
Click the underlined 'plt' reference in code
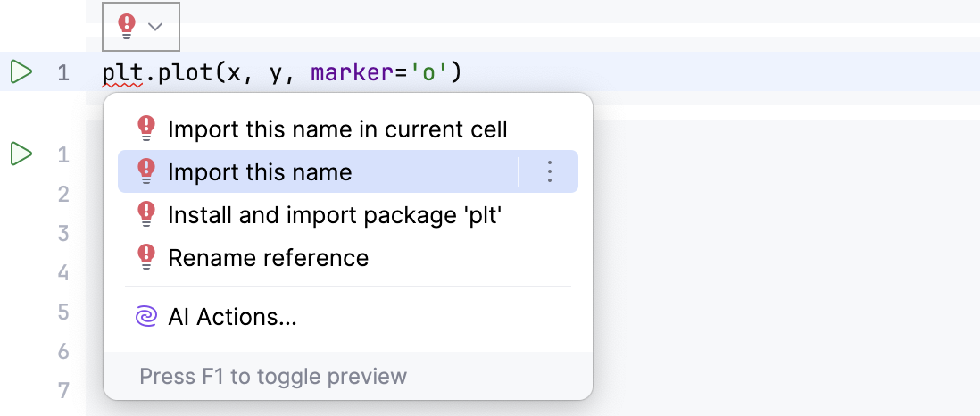122,72
